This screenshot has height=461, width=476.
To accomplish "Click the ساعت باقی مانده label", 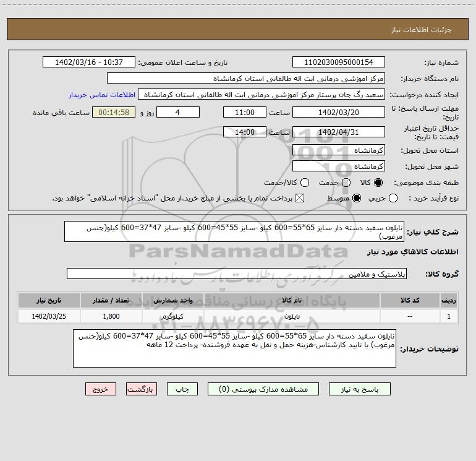I will (61, 113).
